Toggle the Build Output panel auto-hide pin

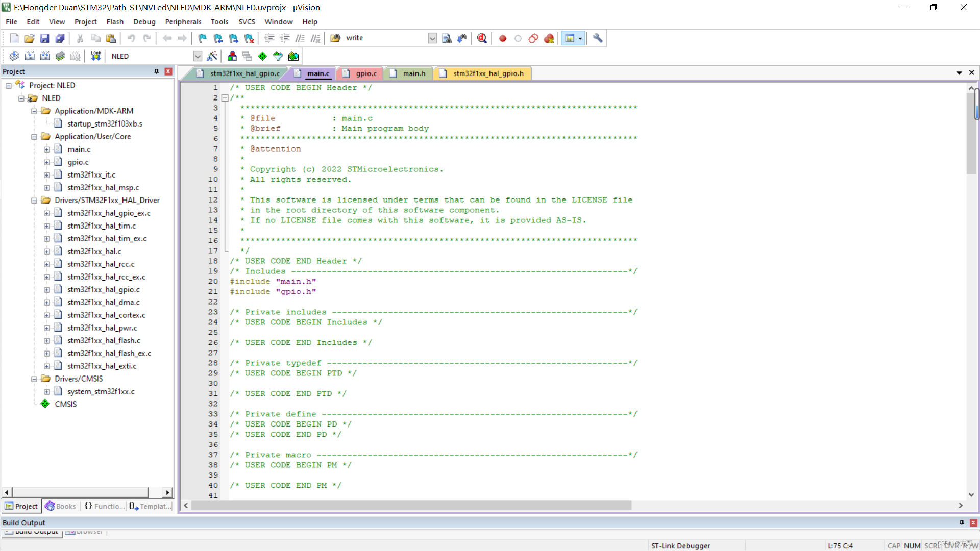click(x=962, y=523)
